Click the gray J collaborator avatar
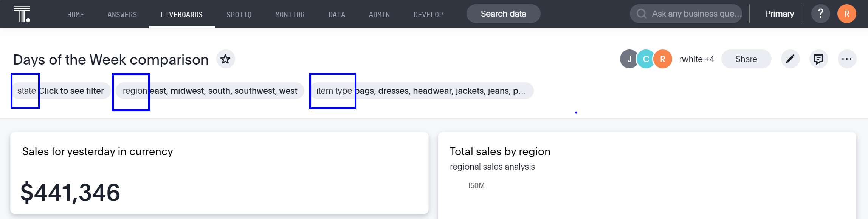 coord(629,59)
